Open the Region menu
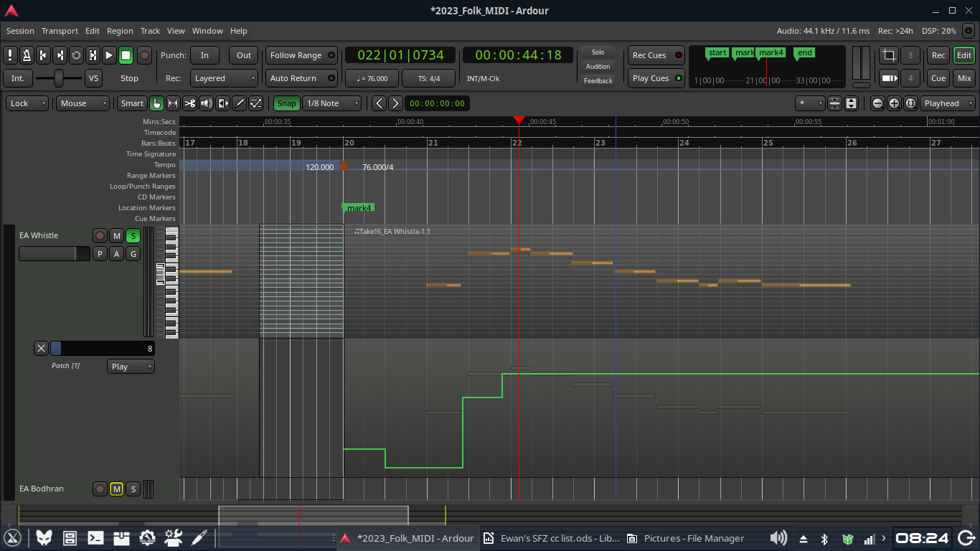Screen dimensions: 980x551 pyautogui.click(x=120, y=31)
